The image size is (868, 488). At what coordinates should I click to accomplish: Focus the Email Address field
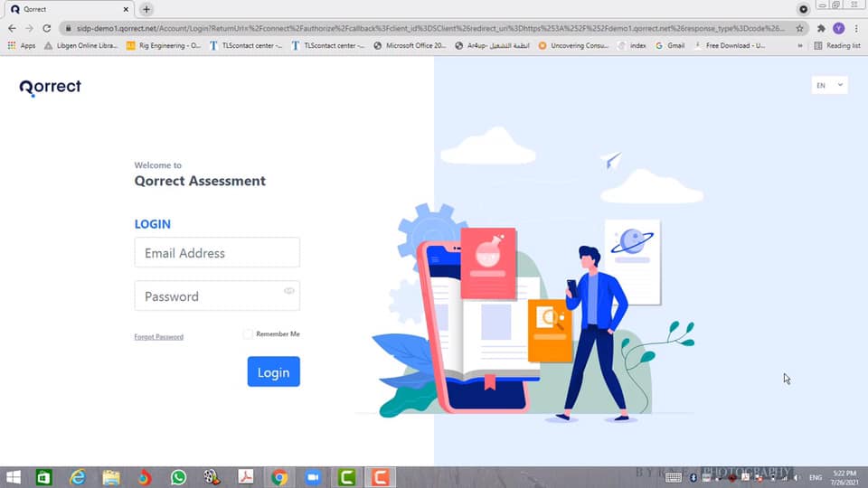point(217,253)
